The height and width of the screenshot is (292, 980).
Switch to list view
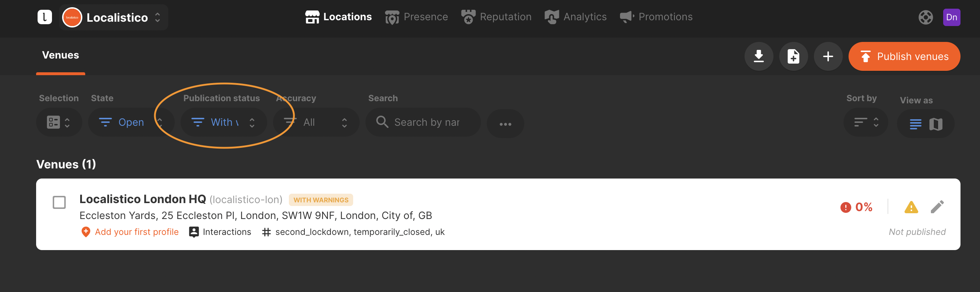pos(915,124)
